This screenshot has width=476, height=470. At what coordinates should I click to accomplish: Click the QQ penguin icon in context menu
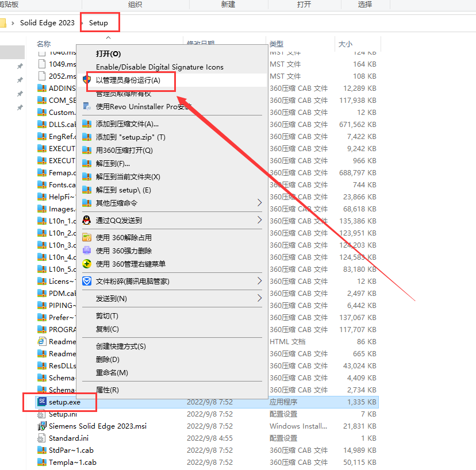coord(87,220)
